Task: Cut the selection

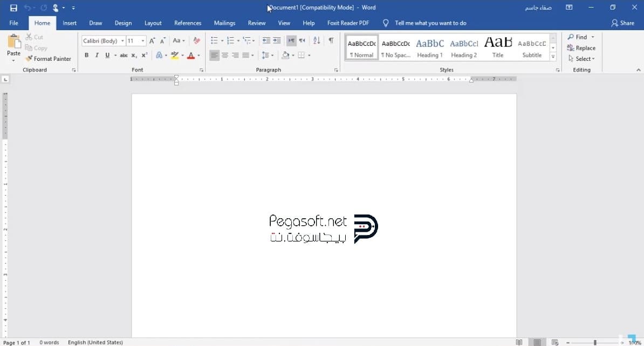Action: pyautogui.click(x=35, y=37)
